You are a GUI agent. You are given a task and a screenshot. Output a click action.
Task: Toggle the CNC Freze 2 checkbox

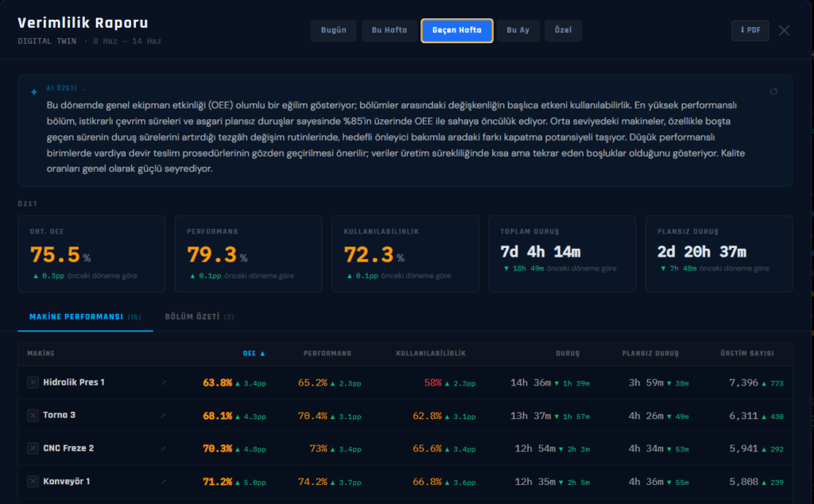[33, 448]
